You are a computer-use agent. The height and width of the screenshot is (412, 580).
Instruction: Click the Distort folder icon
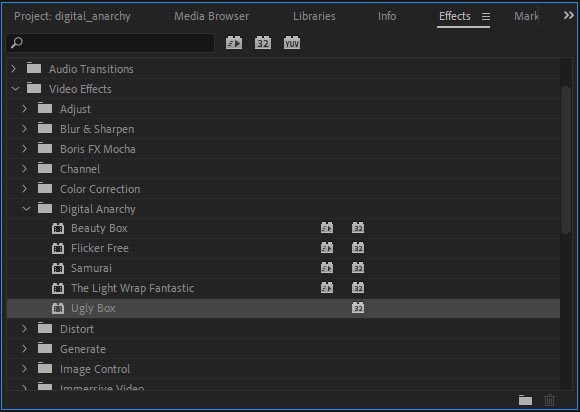pyautogui.click(x=45, y=328)
